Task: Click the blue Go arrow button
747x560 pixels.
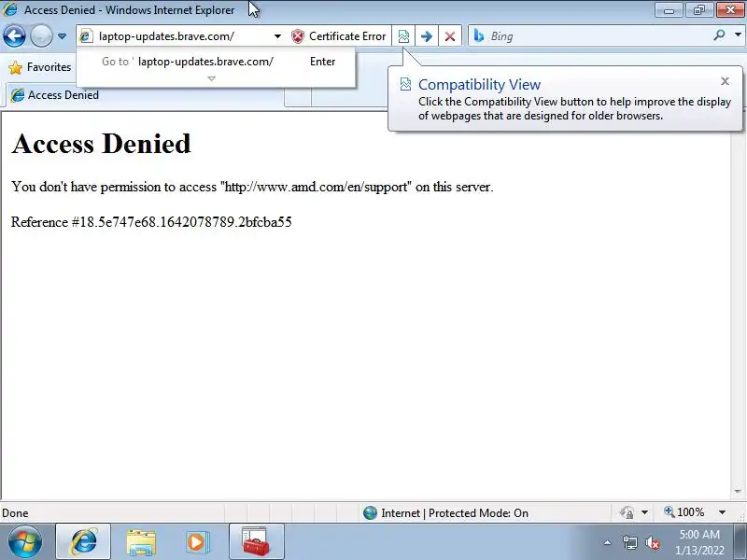Action: 427,36
